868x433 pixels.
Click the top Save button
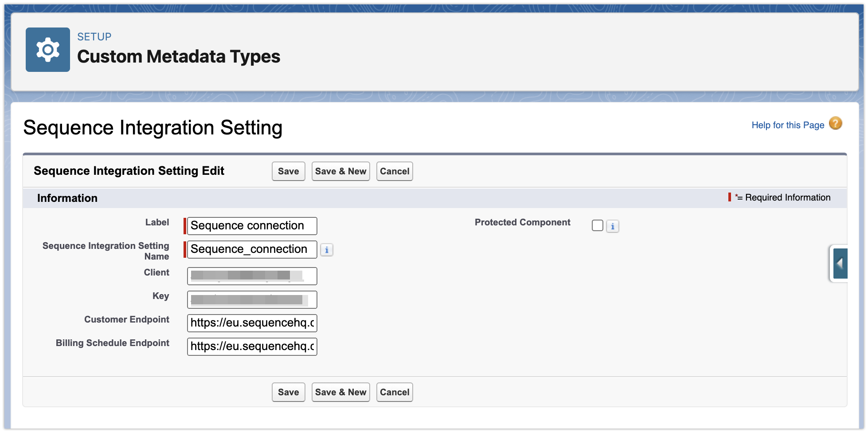289,171
